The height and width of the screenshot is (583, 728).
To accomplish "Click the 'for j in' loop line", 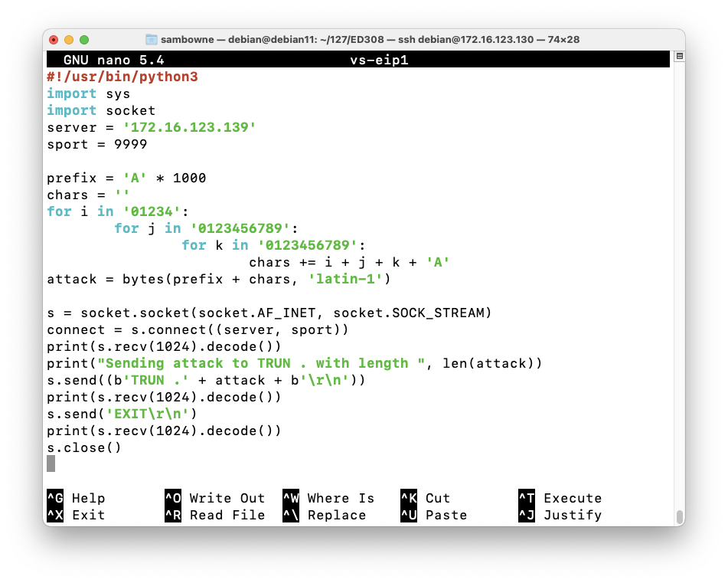I will click(206, 228).
